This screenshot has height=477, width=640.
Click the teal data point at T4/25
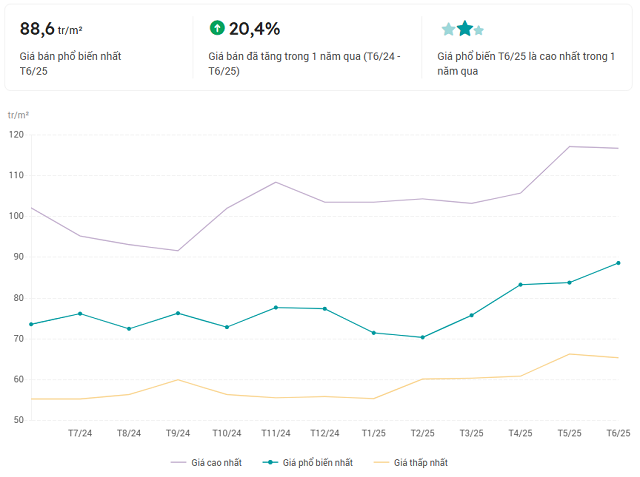520,285
